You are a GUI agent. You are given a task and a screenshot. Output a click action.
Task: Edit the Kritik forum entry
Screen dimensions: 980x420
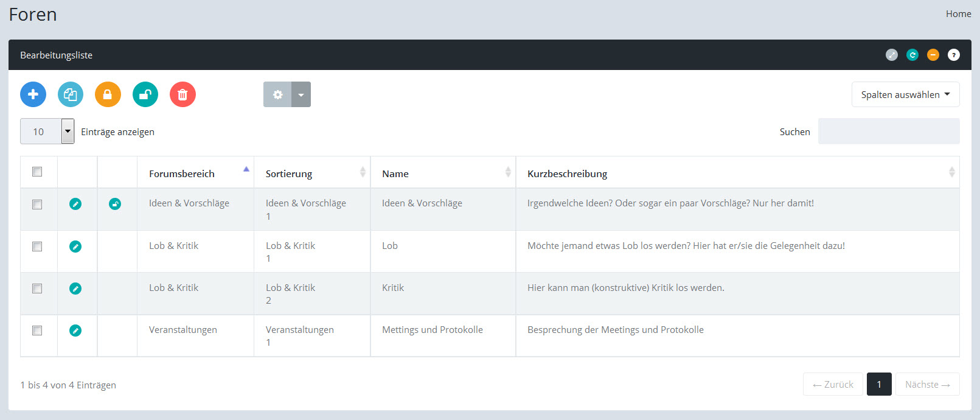tap(75, 289)
